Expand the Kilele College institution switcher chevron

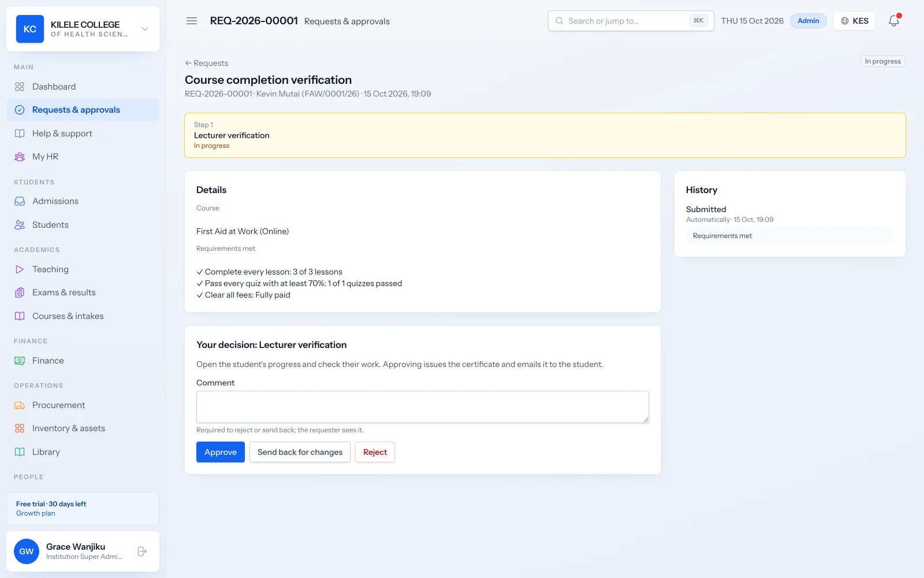pyautogui.click(x=145, y=29)
